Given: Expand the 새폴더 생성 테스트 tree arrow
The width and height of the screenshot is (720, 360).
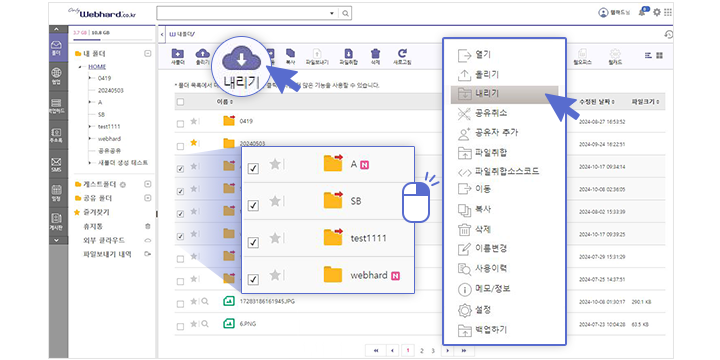Looking at the screenshot, I should pyautogui.click(x=90, y=163).
